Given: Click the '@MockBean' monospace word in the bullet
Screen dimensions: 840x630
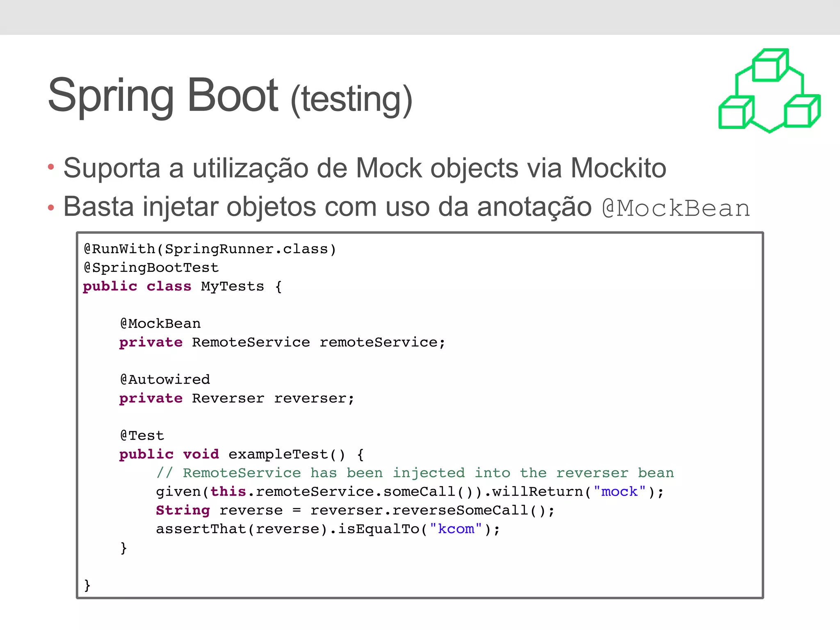Looking at the screenshot, I should pyautogui.click(x=676, y=208).
